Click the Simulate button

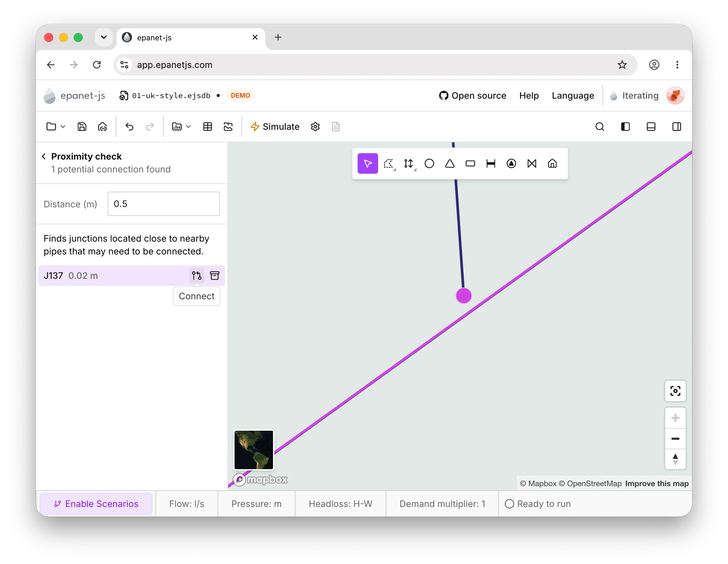click(275, 127)
